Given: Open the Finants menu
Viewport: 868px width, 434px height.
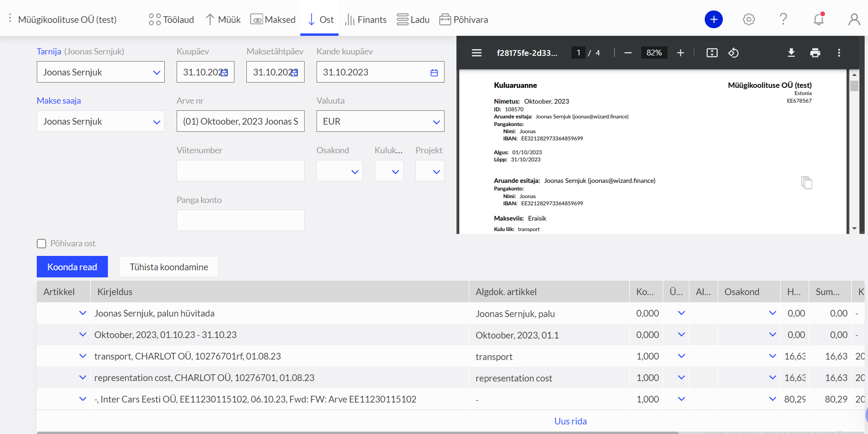Looking at the screenshot, I should (366, 20).
